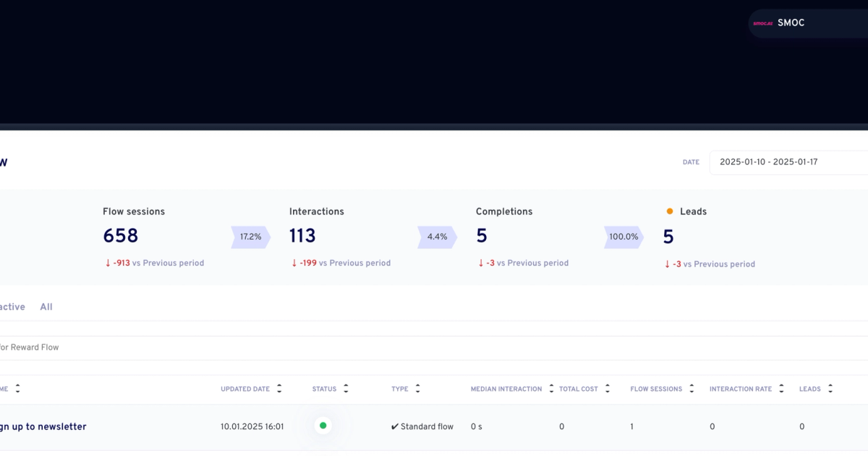Click the smoc.ai logo icon
Viewport: 868px width, 456px height.
pyautogui.click(x=762, y=22)
